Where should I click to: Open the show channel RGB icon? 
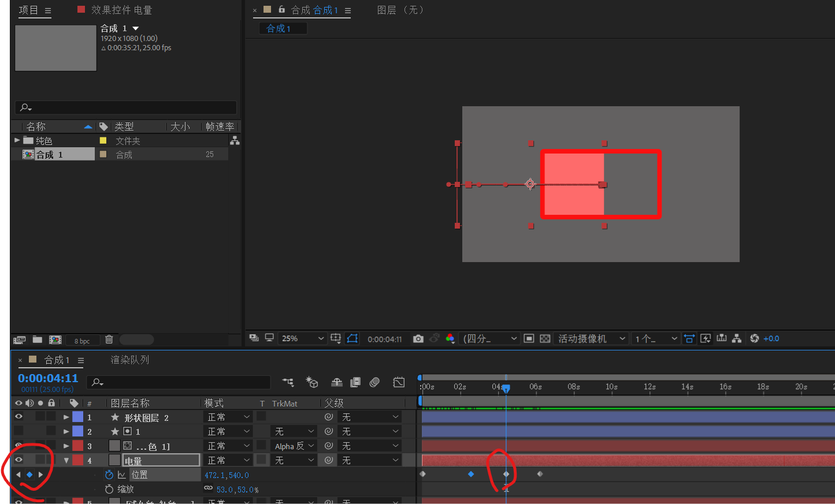click(x=450, y=338)
